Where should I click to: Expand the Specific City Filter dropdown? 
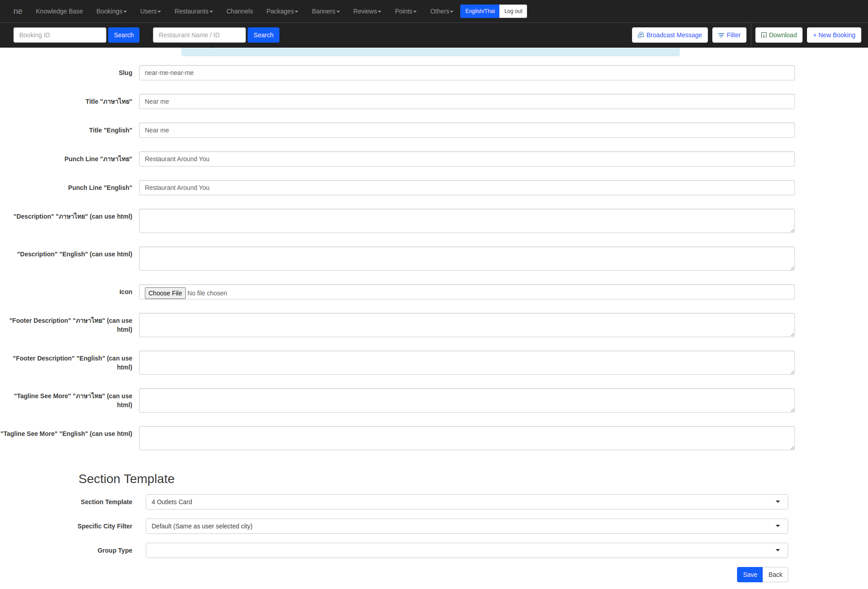coord(467,526)
